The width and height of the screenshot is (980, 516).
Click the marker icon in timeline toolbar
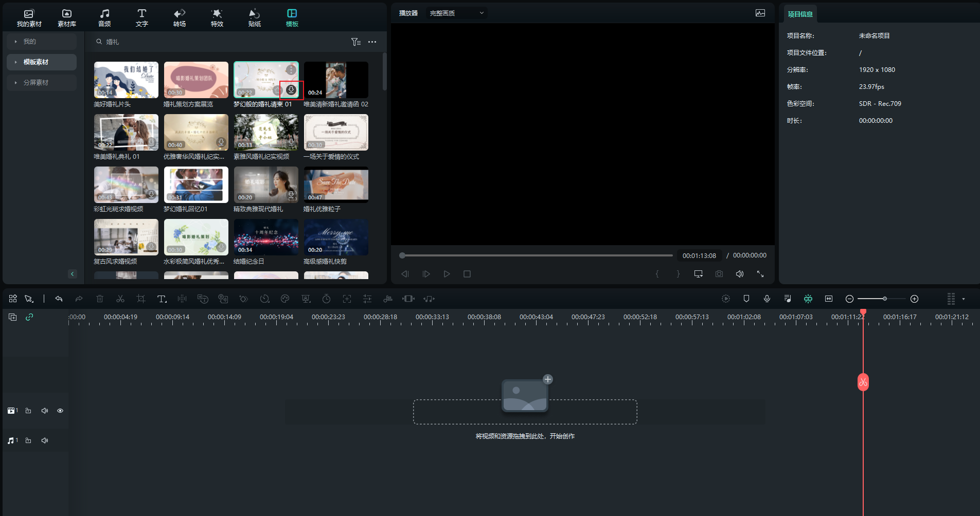tap(746, 299)
